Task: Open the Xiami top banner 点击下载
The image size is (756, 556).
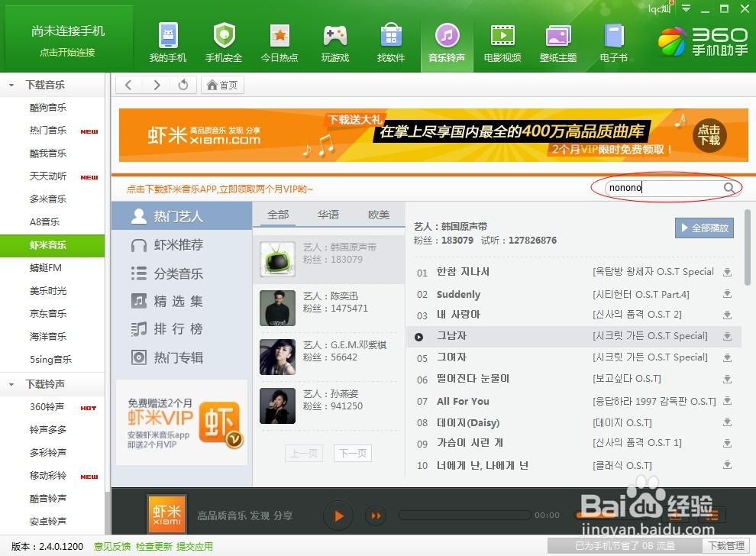Action: coord(709,135)
